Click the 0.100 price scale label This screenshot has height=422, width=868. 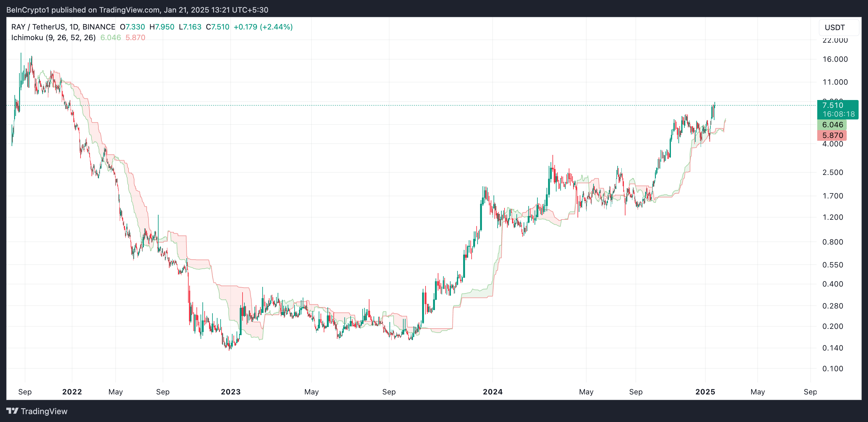pyautogui.click(x=832, y=368)
